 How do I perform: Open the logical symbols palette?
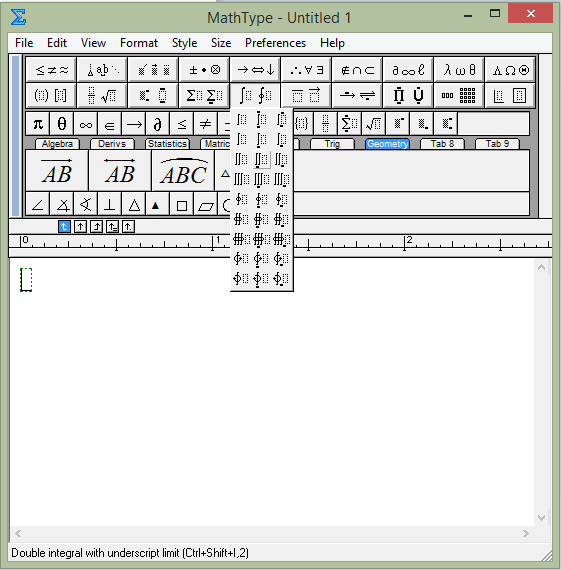(306, 69)
